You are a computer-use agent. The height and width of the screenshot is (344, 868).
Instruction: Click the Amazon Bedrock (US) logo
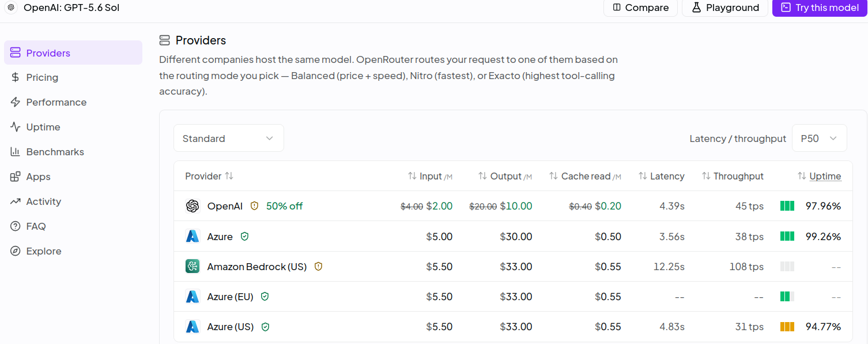click(193, 266)
